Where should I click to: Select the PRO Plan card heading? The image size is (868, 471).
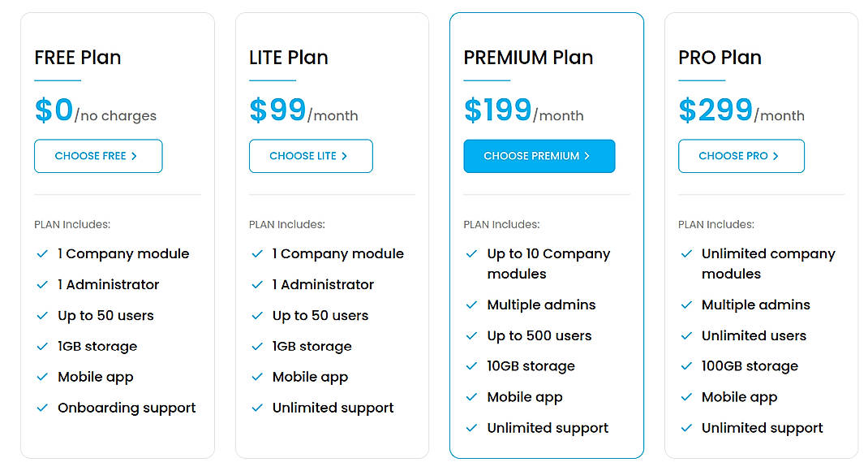point(720,57)
